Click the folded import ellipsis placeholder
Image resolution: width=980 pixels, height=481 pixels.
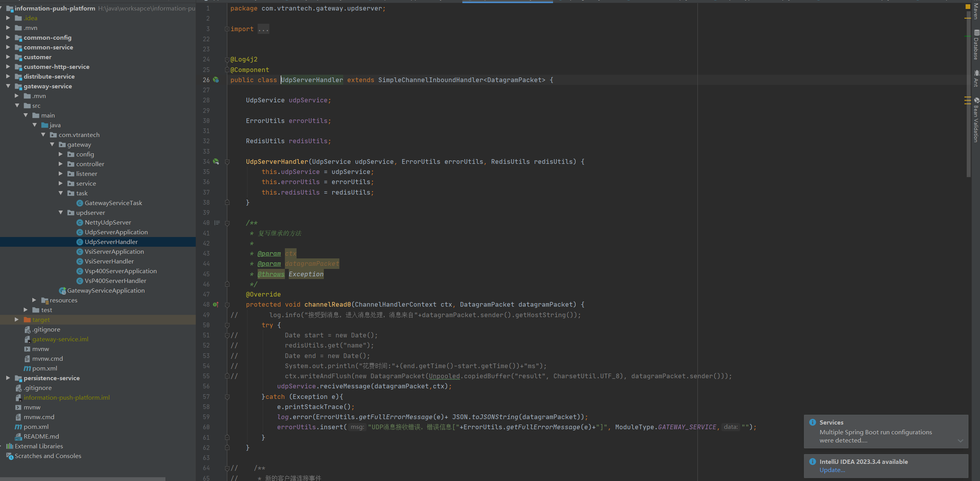tap(263, 29)
